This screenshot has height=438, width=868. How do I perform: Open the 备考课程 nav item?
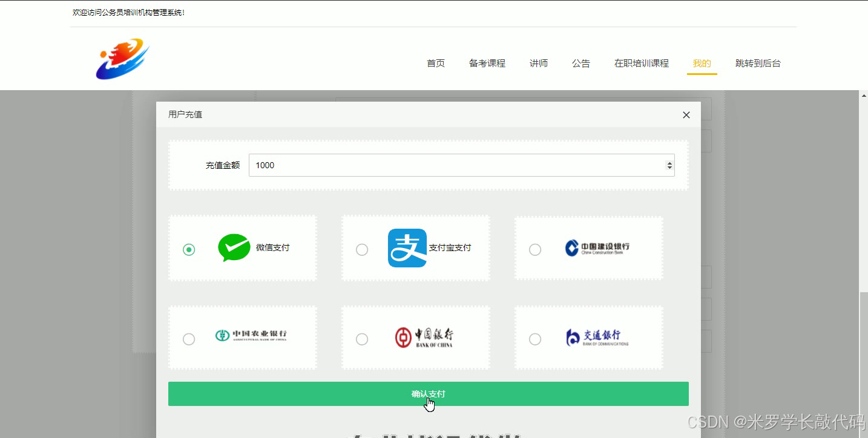487,63
